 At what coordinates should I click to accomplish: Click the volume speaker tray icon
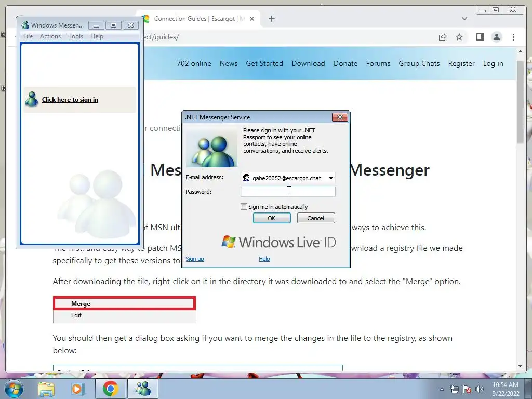point(479,389)
